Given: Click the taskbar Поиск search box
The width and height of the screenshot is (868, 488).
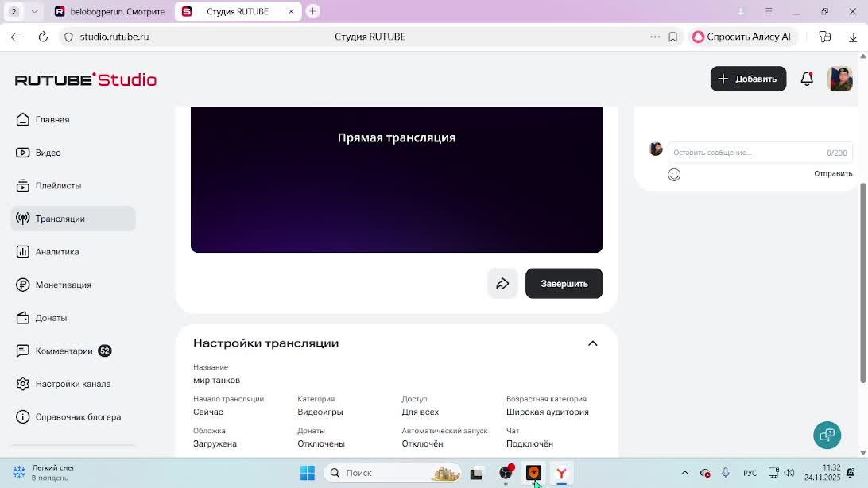Looking at the screenshot, I should [x=393, y=473].
